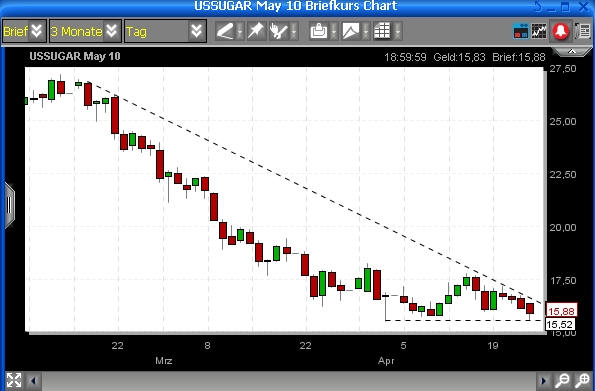
Task: Click the 20,00 axis label
Action: pyautogui.click(x=563, y=227)
